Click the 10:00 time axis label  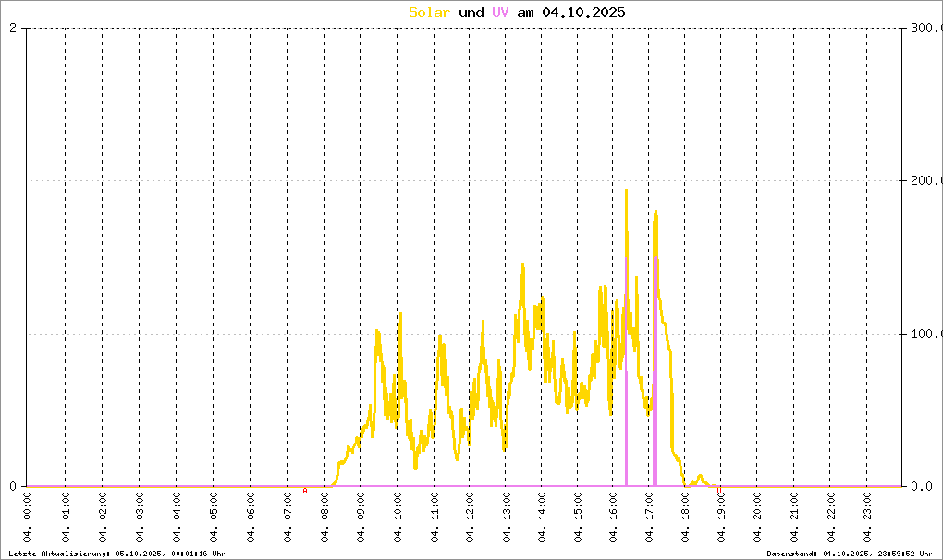point(398,517)
